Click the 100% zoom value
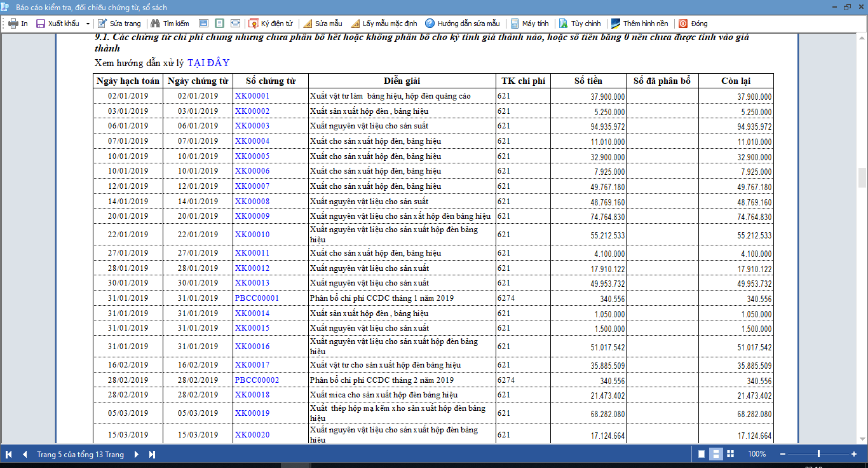The image size is (868, 468). (x=757, y=454)
